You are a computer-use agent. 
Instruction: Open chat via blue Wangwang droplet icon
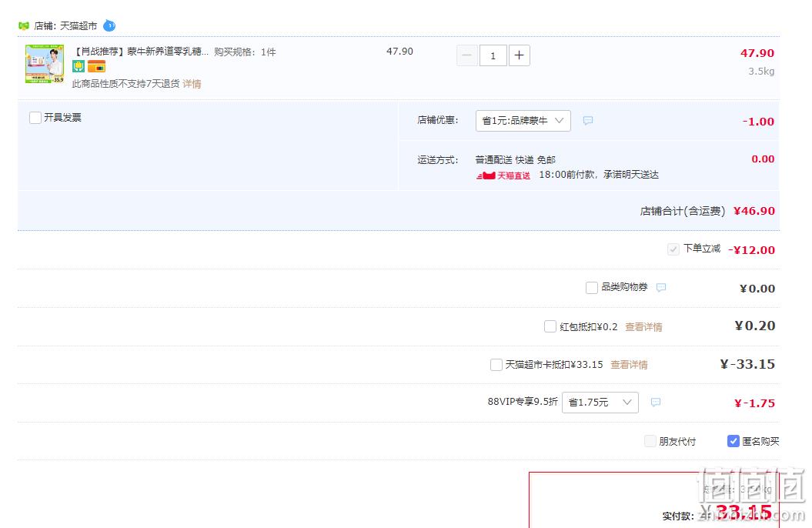[x=109, y=25]
